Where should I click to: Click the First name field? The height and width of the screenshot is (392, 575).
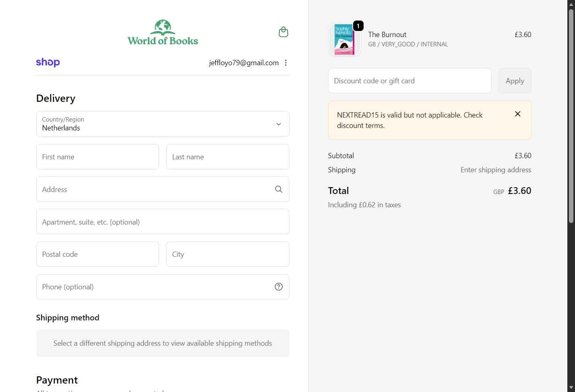97,157
